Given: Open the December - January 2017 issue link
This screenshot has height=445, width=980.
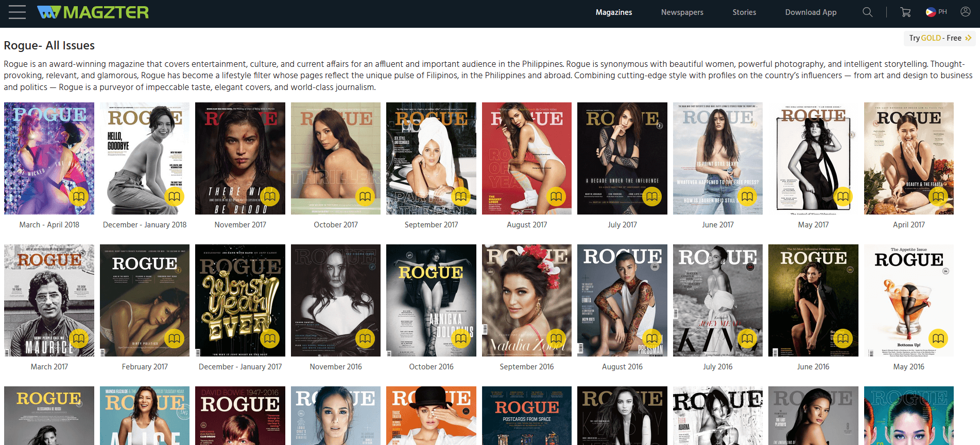Looking at the screenshot, I should (240, 367).
